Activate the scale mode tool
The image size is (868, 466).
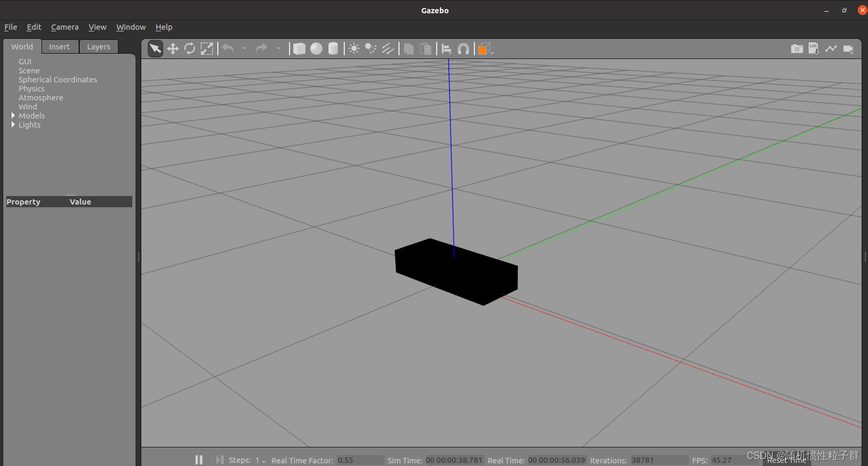point(207,49)
